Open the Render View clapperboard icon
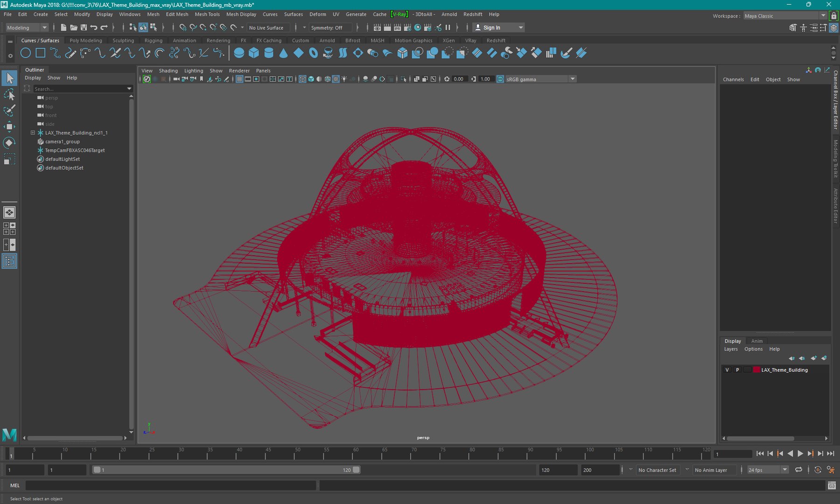This screenshot has height=504, width=840. point(377,28)
